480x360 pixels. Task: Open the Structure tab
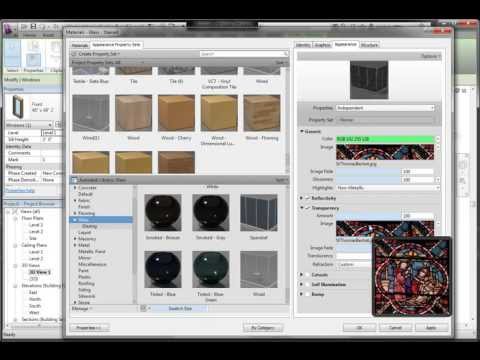pyautogui.click(x=369, y=45)
